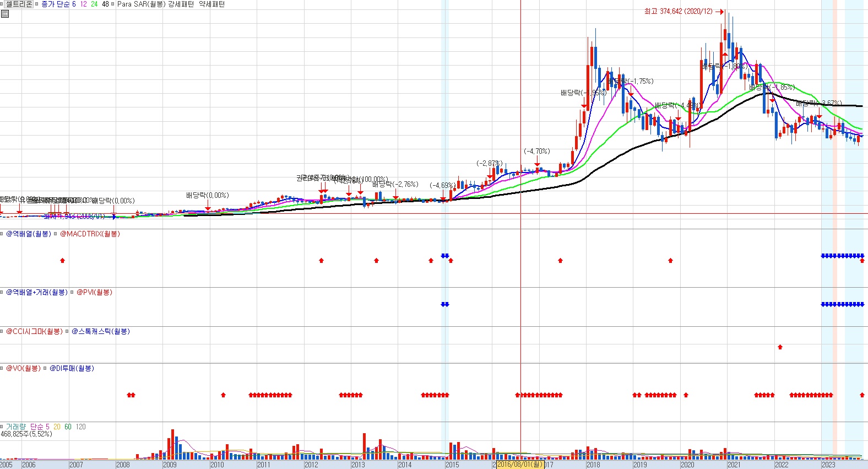Click the 2021 year on time axis
Screen dimensions: 868x469
point(734,465)
